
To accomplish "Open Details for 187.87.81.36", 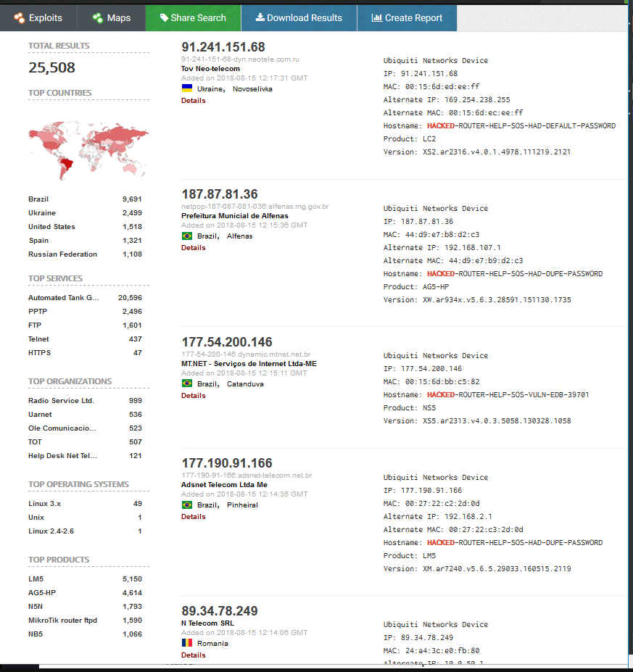I will pyautogui.click(x=194, y=248).
